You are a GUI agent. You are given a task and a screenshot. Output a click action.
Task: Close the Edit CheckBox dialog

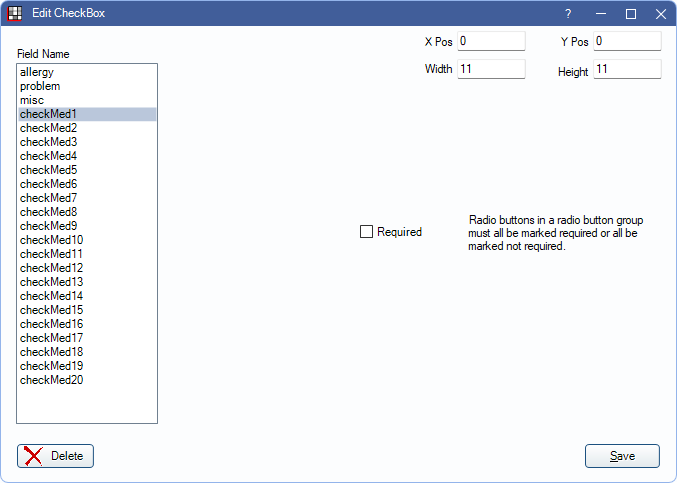click(x=661, y=14)
